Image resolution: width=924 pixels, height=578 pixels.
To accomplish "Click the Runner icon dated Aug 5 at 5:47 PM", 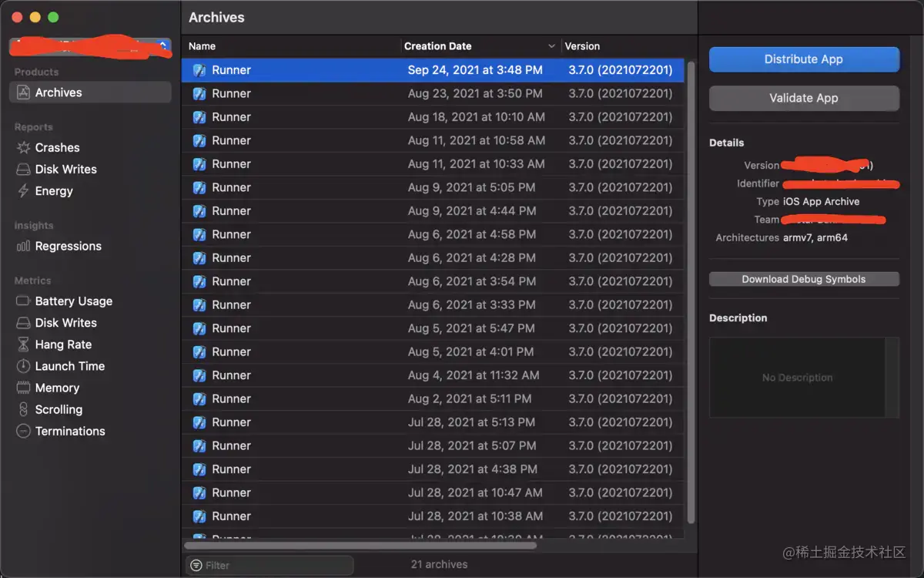I will point(199,328).
